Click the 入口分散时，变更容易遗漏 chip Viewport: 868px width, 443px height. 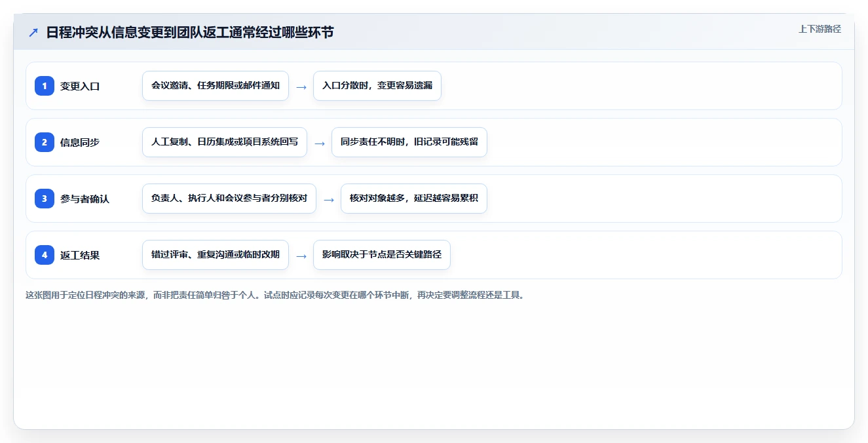coord(377,86)
